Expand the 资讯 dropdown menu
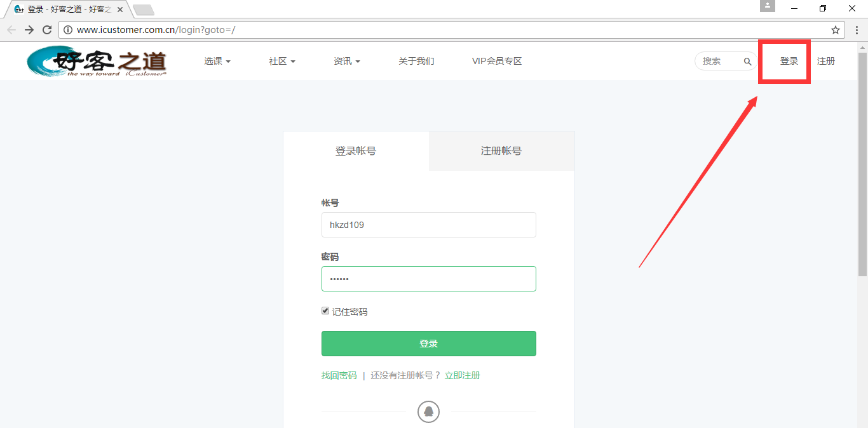Screen dimensions: 868x428 click(x=346, y=62)
